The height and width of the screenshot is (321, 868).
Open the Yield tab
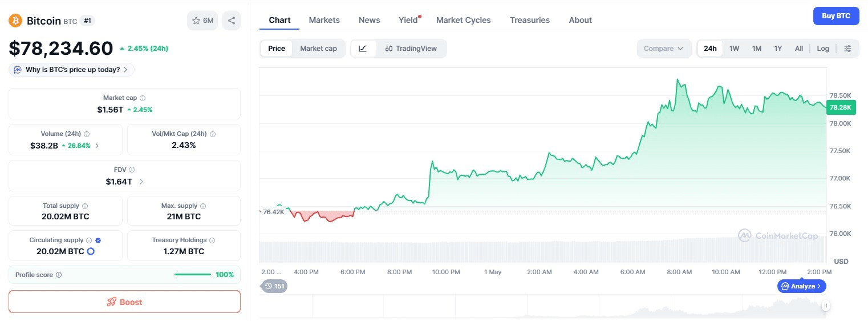[408, 20]
